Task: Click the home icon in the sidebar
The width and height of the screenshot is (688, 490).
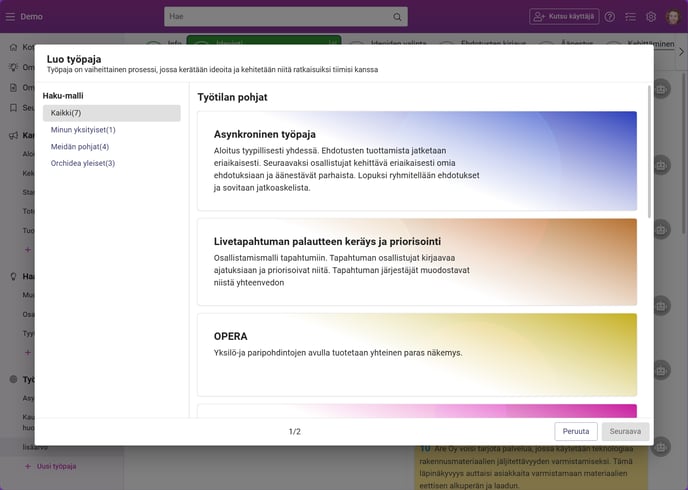Action: tap(13, 47)
